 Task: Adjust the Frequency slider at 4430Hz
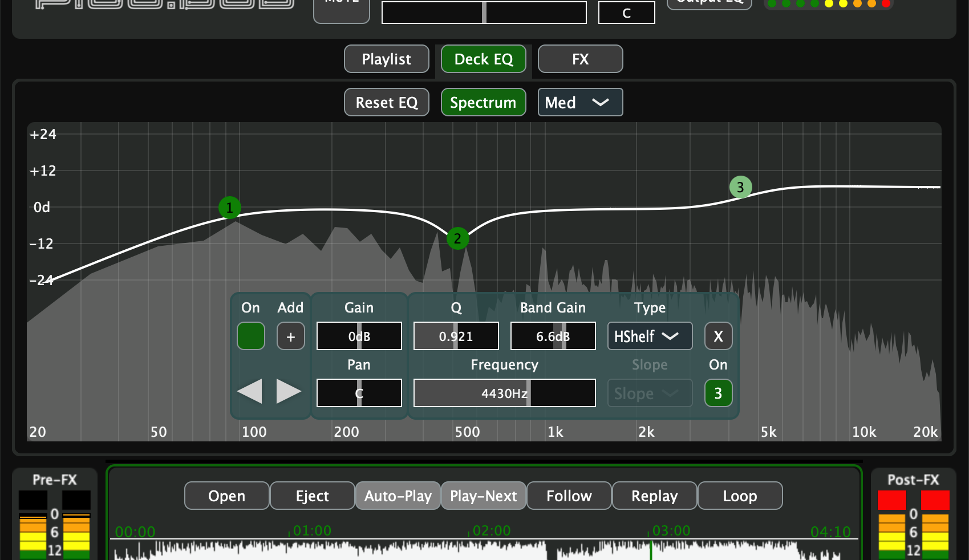[505, 393]
